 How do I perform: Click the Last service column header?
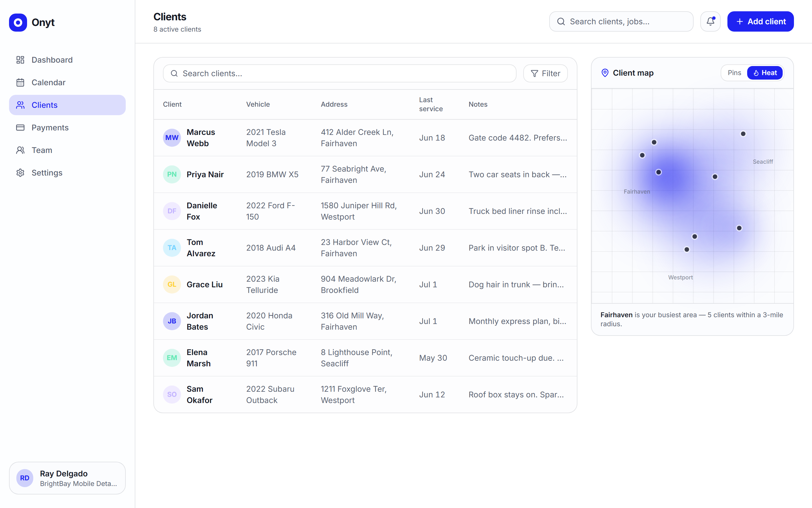pos(431,104)
